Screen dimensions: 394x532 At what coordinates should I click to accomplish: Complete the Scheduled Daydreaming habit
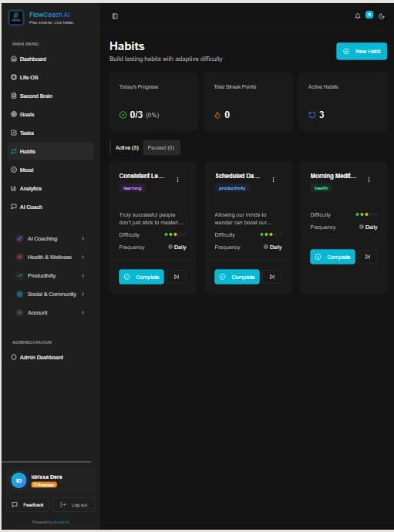tap(237, 277)
